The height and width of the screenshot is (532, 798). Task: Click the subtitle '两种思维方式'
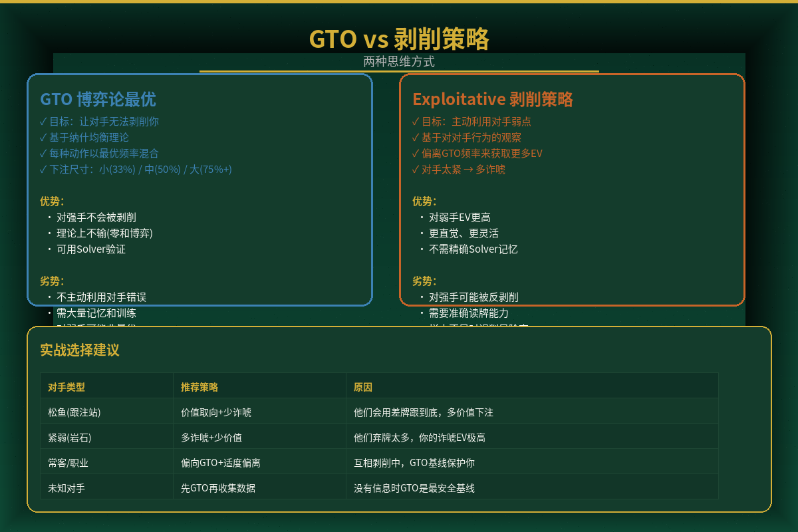click(399, 61)
